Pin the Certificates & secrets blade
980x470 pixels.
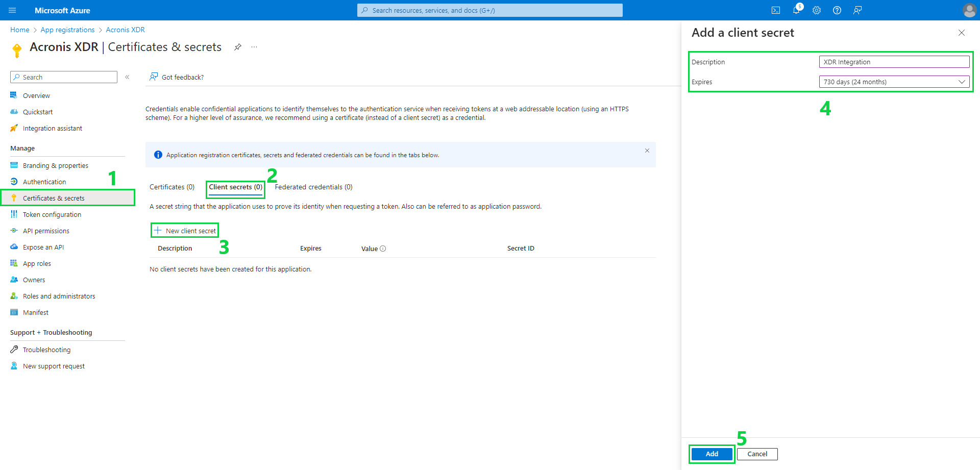coord(238,46)
